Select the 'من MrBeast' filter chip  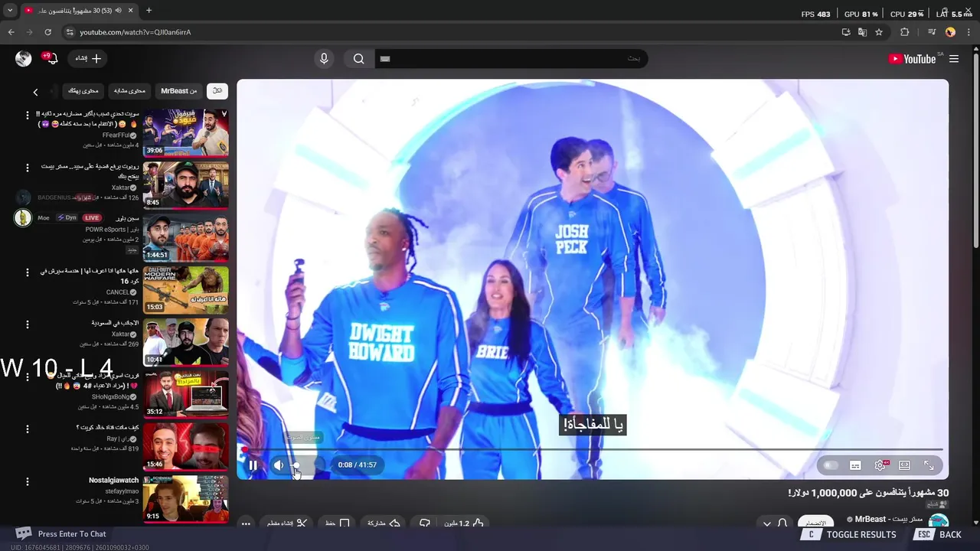click(x=178, y=90)
